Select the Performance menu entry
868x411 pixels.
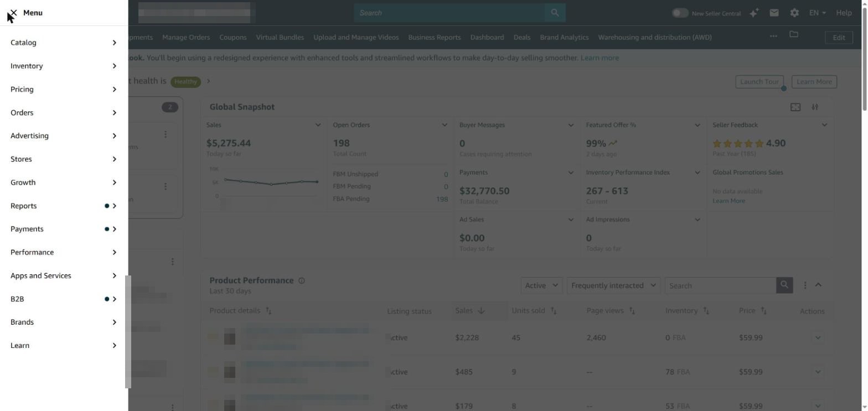tap(64, 252)
